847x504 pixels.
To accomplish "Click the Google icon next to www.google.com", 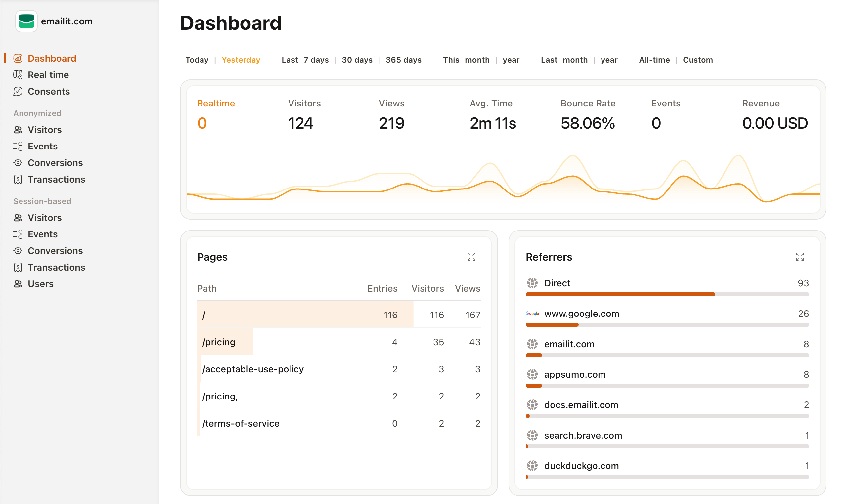I will (x=532, y=314).
